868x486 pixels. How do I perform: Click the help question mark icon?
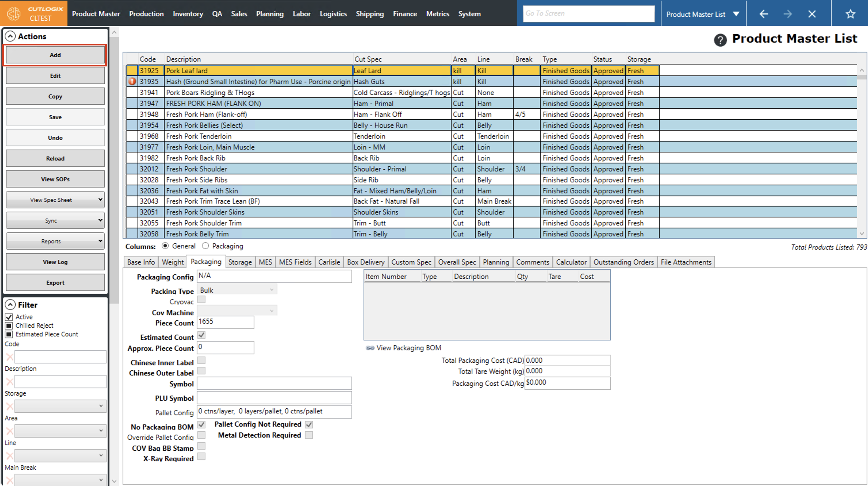point(720,40)
